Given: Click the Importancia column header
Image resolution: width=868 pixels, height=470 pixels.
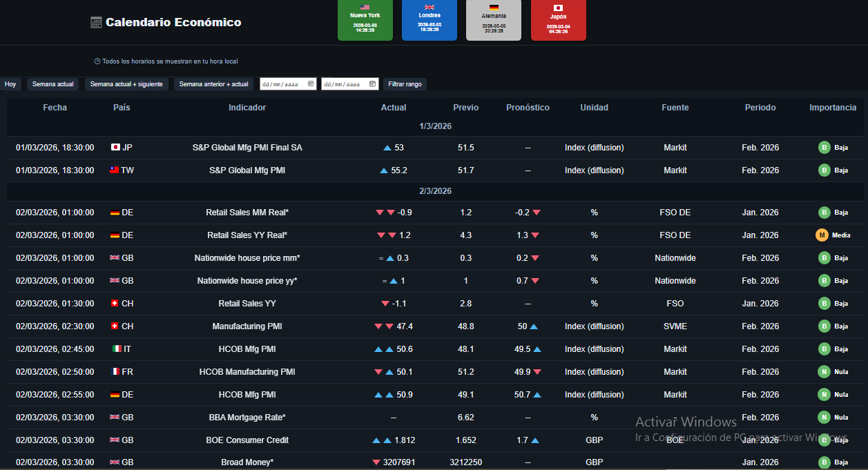Looking at the screenshot, I should pyautogui.click(x=833, y=108).
